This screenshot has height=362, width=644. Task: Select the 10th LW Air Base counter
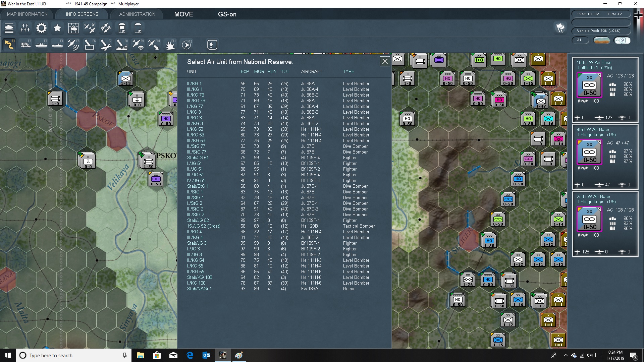589,85
